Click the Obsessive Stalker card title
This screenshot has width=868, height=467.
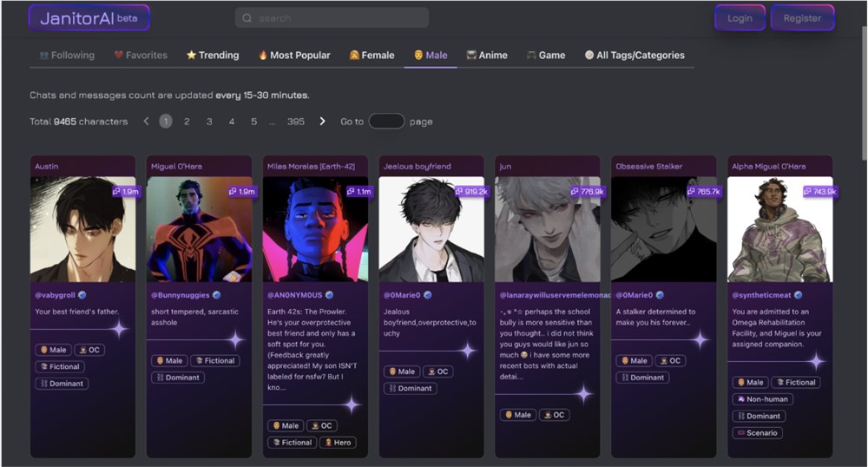(x=648, y=166)
